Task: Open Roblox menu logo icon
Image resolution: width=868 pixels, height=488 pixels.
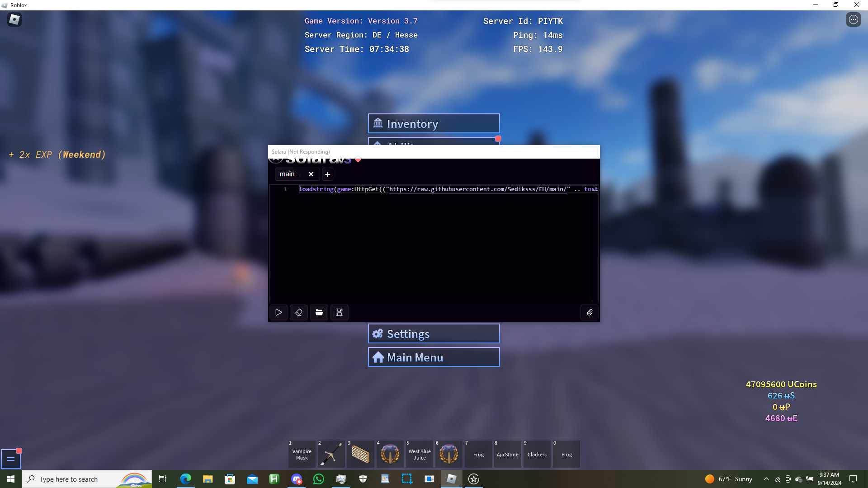Action: tap(14, 19)
